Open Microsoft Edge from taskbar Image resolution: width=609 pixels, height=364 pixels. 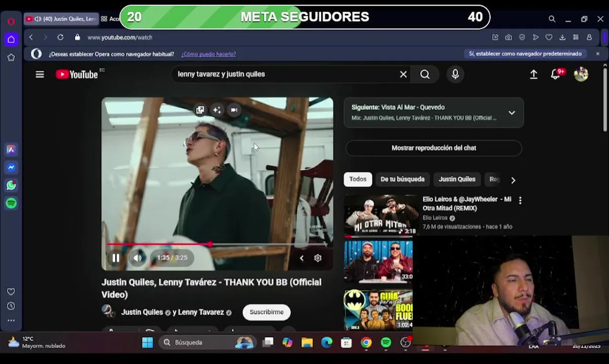point(327,343)
